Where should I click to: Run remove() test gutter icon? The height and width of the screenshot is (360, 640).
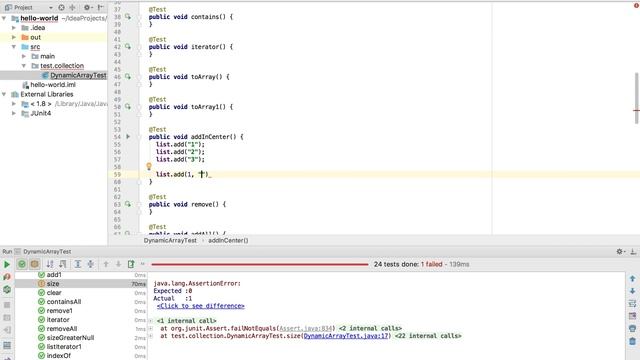[x=128, y=204]
